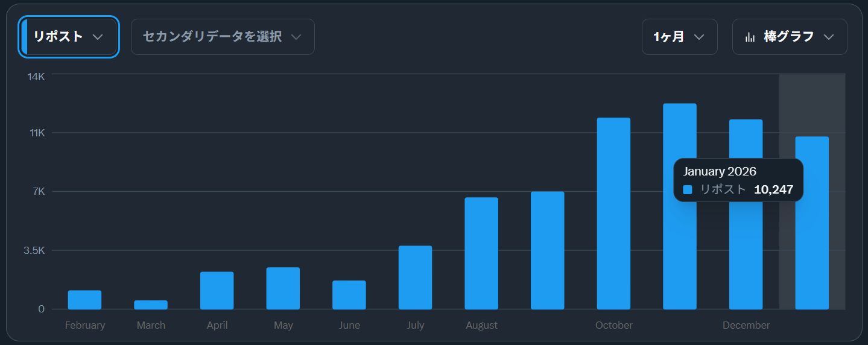Open the 棒グラフ chart type dropdown
This screenshot has width=868, height=345.
789,37
